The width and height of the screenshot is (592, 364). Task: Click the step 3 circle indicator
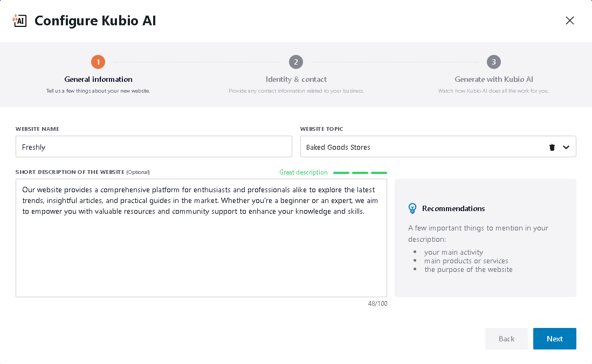pos(493,62)
